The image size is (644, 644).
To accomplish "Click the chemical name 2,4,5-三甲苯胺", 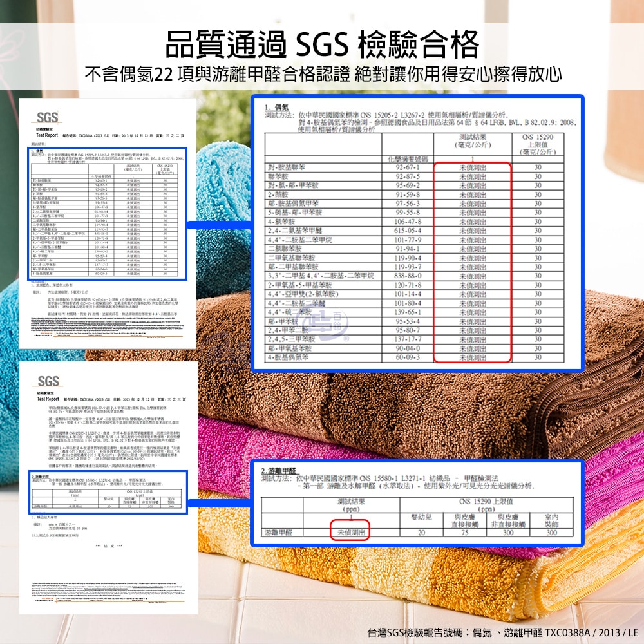I will tap(292, 339).
